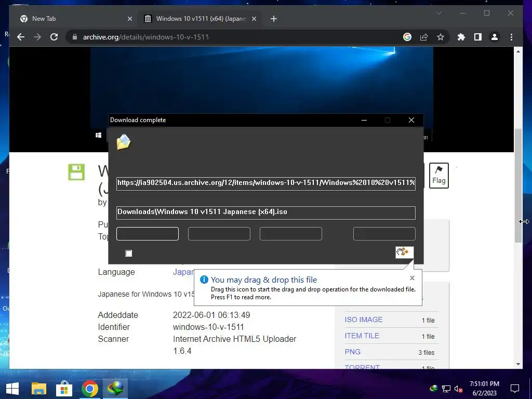The width and height of the screenshot is (532, 399).
Task: Click the open envelope folder icon
Action: [124, 142]
